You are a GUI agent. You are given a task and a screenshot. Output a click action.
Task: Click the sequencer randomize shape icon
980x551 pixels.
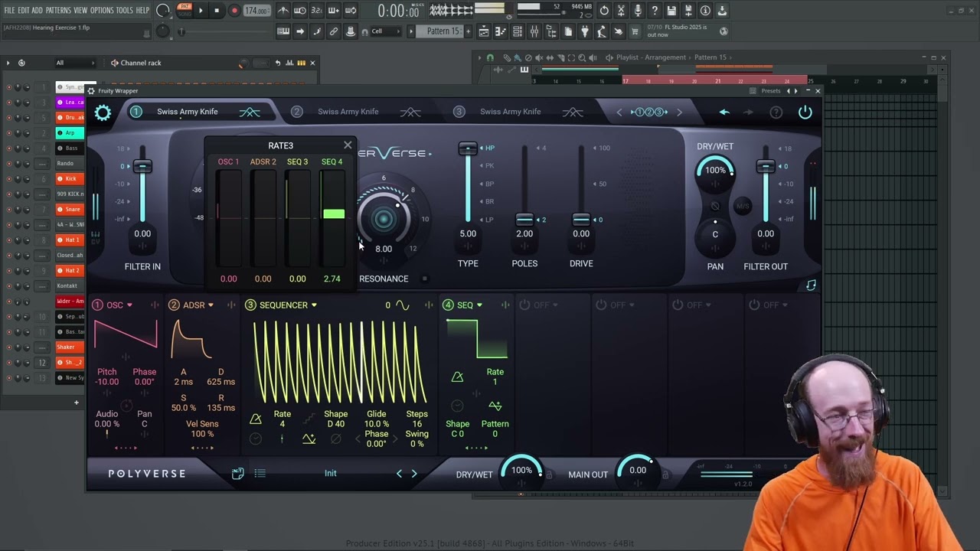(309, 439)
